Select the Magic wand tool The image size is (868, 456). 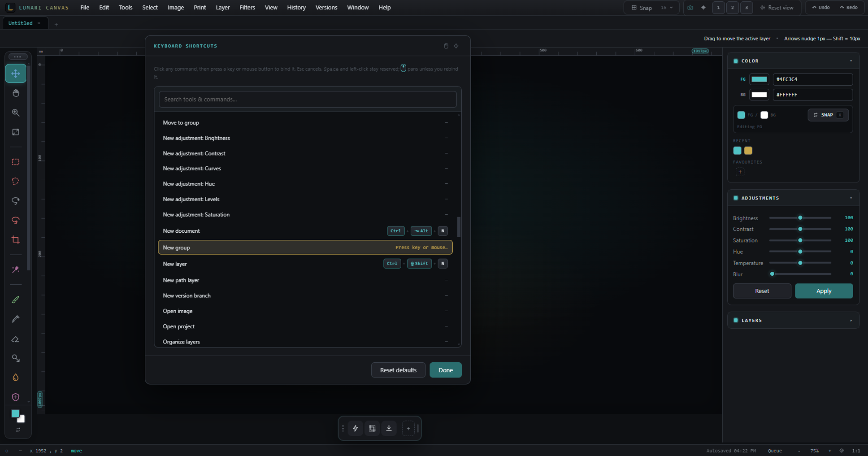tap(16, 269)
